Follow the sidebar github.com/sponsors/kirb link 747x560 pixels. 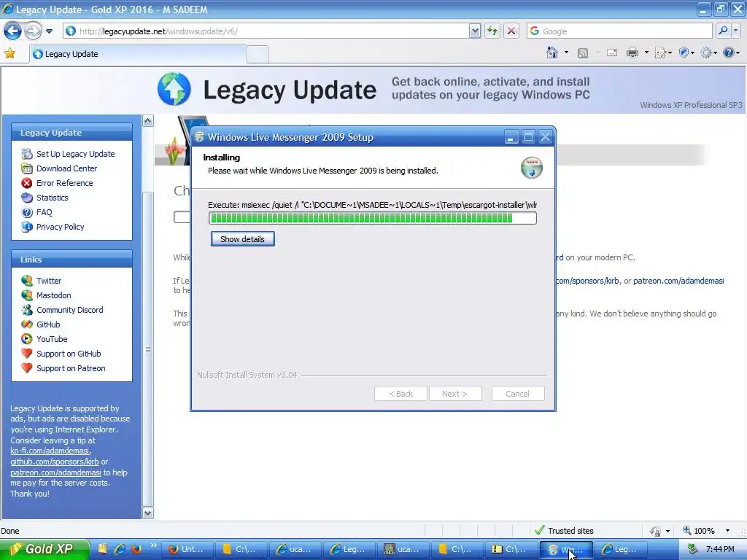(54, 462)
